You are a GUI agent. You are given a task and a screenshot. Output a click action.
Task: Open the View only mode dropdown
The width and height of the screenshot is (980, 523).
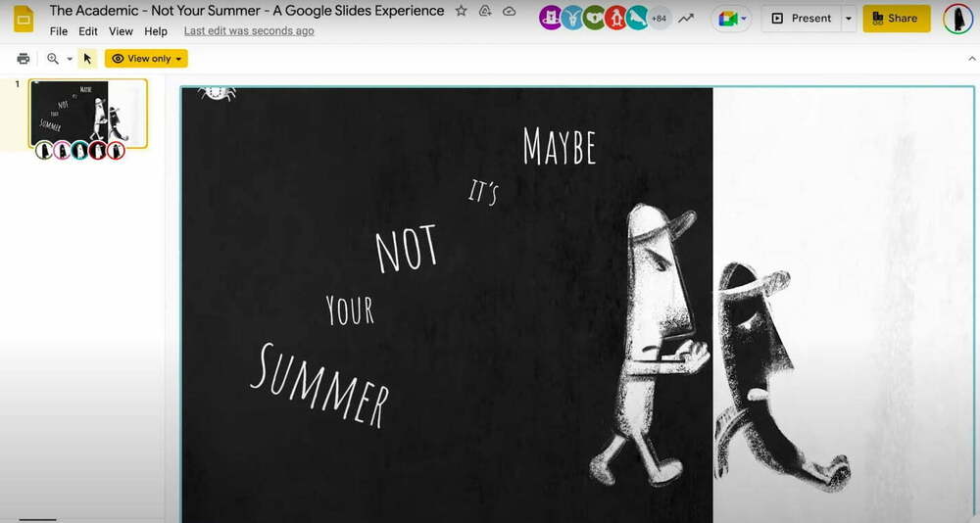click(146, 59)
